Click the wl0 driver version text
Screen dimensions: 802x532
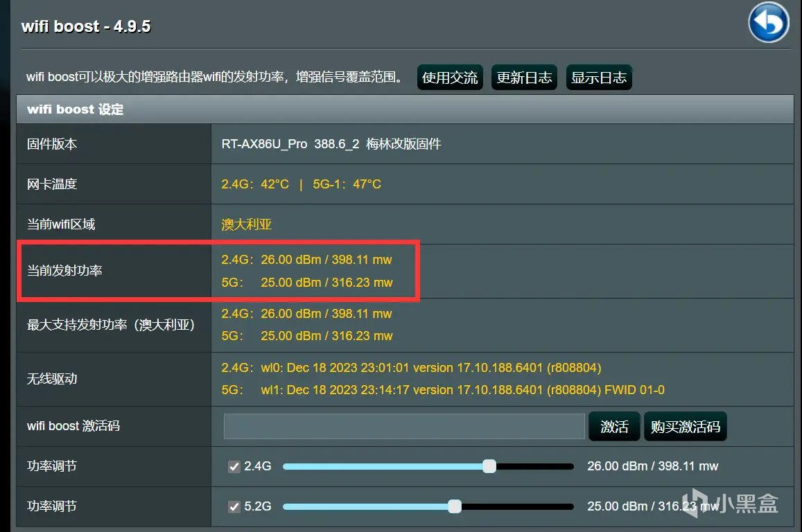point(431,368)
